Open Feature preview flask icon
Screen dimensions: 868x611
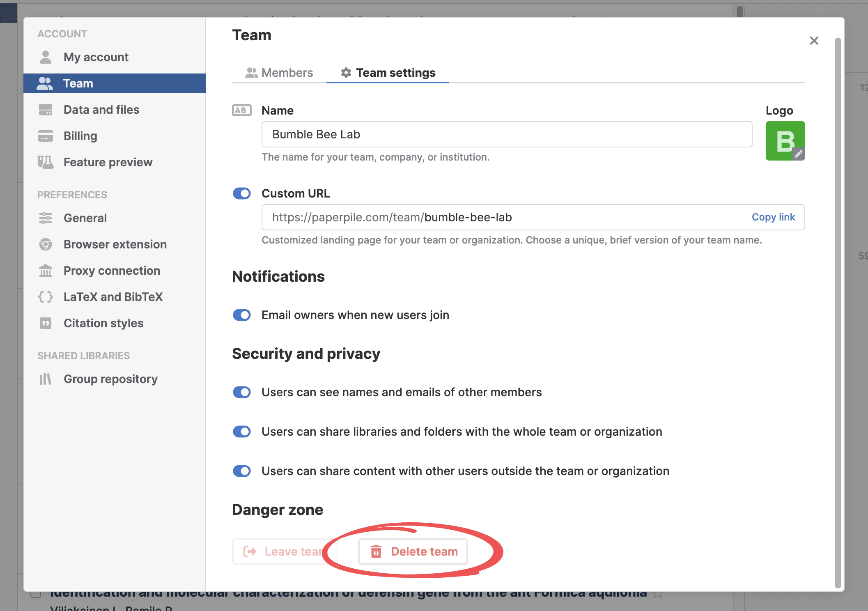tap(46, 162)
